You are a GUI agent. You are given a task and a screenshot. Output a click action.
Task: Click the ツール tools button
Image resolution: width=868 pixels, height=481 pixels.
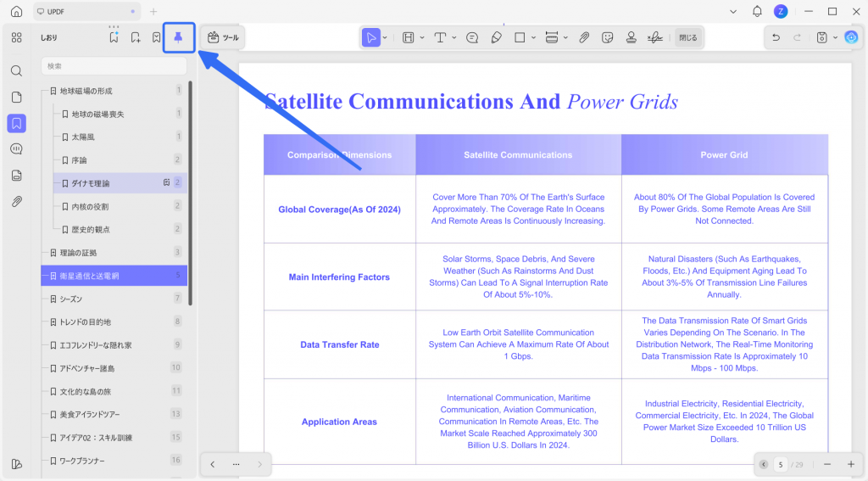pyautogui.click(x=223, y=37)
